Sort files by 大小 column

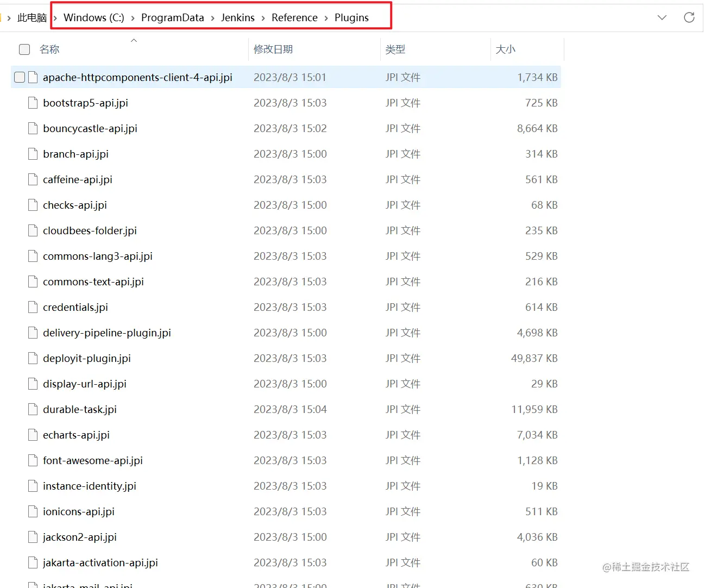[x=506, y=49]
